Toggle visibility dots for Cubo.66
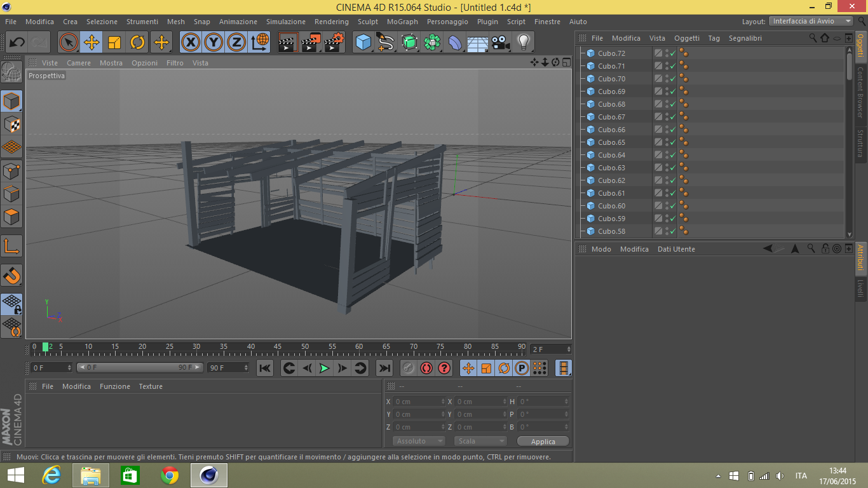This screenshot has height=488, width=868. click(666, 130)
